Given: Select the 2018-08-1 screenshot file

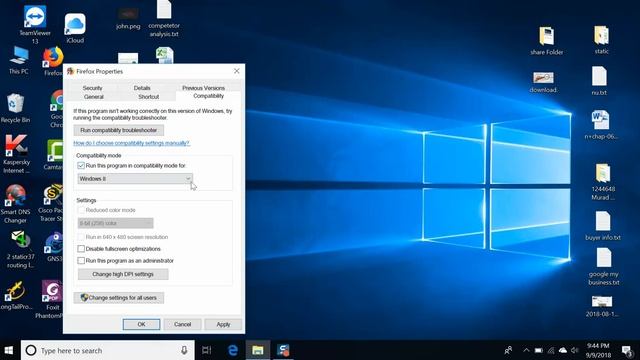Looking at the screenshot, I should [602, 302].
